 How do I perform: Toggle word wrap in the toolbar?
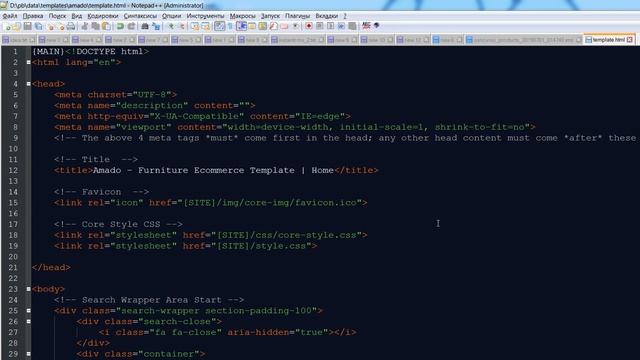(x=219, y=27)
